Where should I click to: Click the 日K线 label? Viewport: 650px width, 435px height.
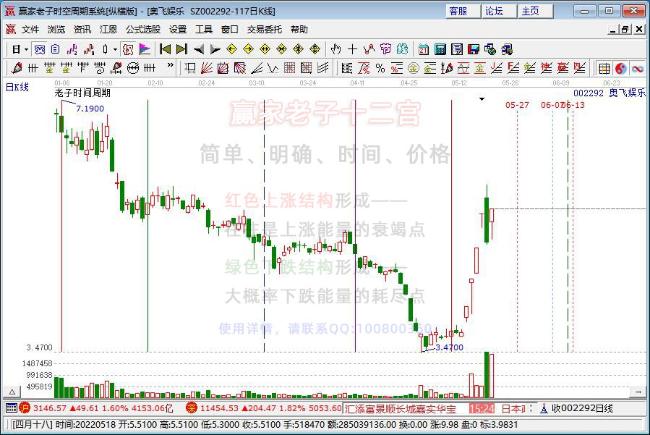(x=17, y=87)
